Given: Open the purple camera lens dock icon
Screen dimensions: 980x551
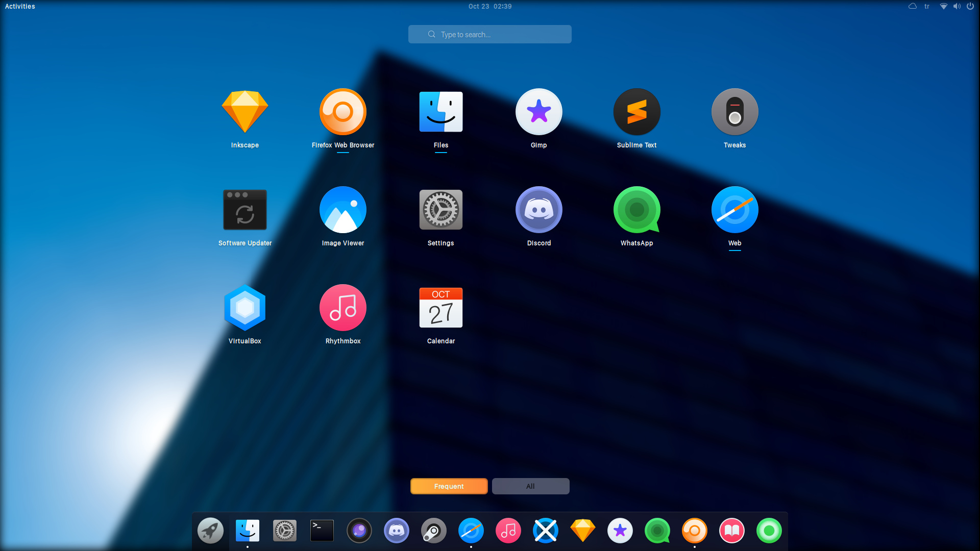Looking at the screenshot, I should coord(359,531).
